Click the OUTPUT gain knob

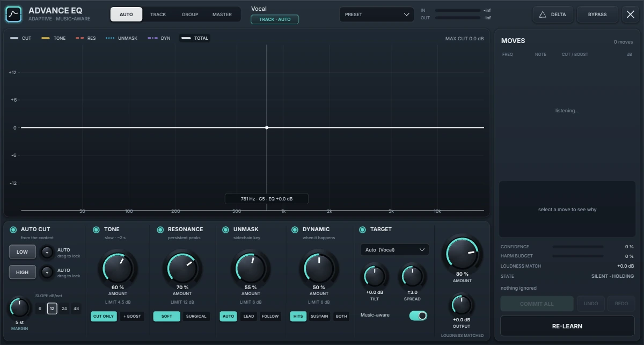point(462,305)
